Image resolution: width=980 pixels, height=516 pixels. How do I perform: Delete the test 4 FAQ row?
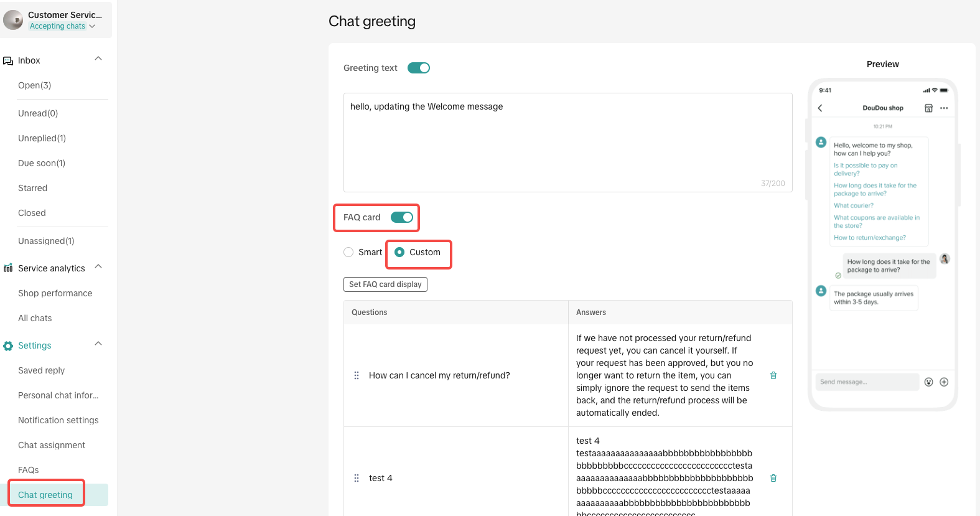pos(773,478)
